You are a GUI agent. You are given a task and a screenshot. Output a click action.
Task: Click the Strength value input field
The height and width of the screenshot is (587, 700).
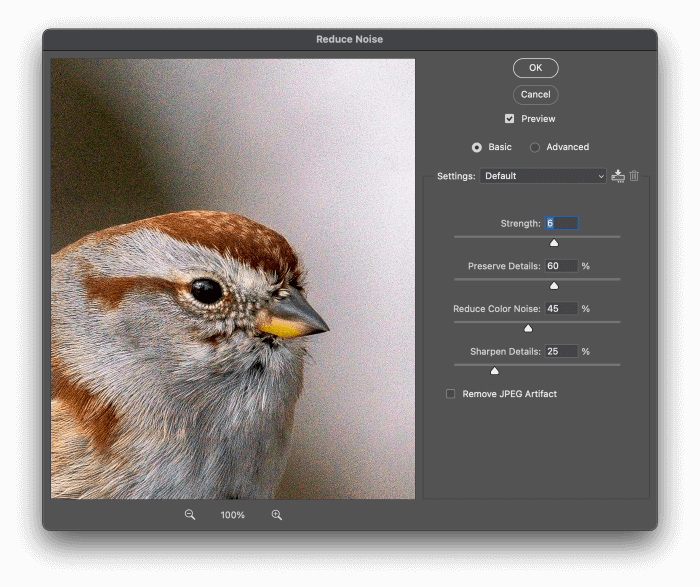coord(561,223)
